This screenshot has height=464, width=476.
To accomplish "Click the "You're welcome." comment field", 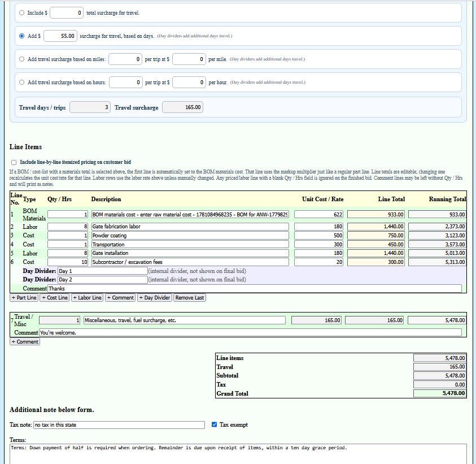I will coord(251,332).
